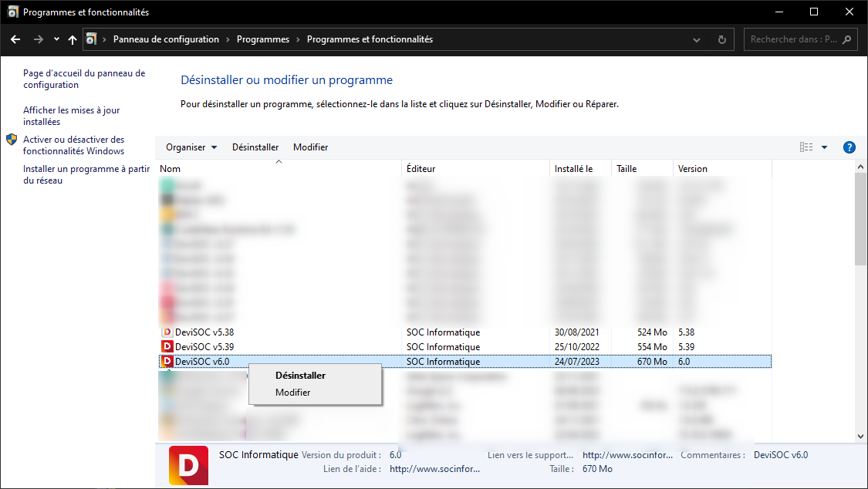868x489 pixels.
Task: Click the 670 Mo size cell in the list
Action: point(652,361)
